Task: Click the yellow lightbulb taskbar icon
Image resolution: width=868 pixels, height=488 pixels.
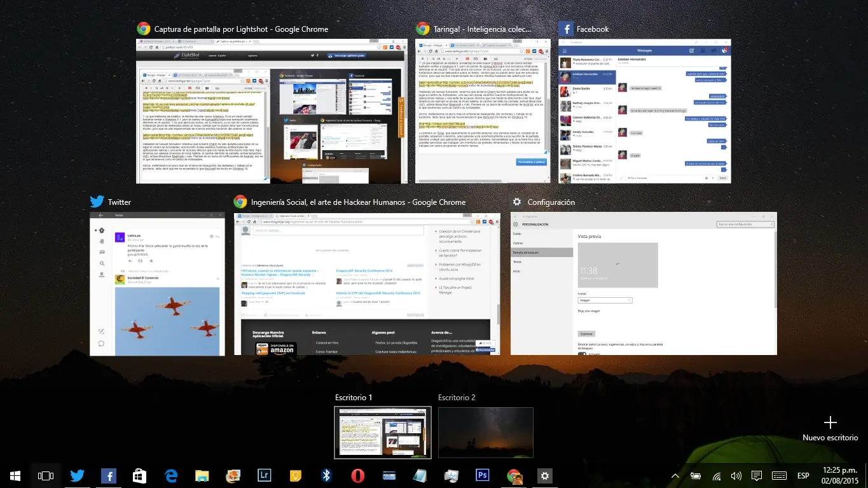Action: (295, 475)
